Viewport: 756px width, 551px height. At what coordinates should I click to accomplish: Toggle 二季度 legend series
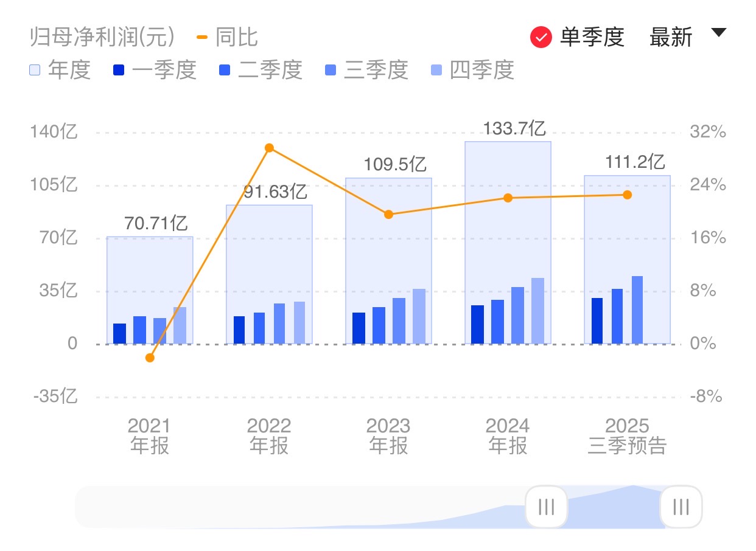pos(261,70)
